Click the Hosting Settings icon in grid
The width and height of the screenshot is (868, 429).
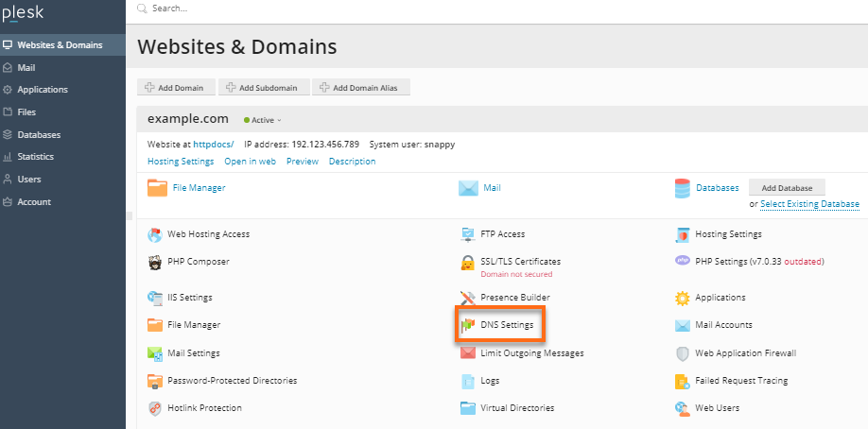coord(682,234)
